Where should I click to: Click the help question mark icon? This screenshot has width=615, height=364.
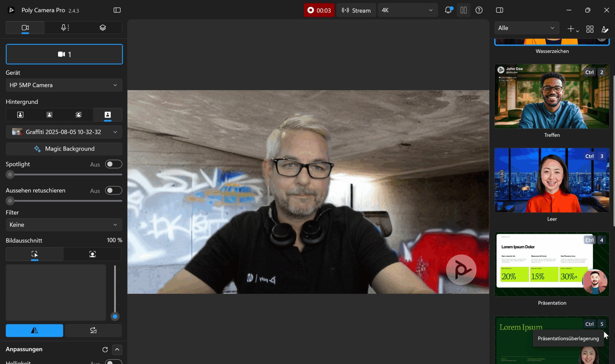479,10
